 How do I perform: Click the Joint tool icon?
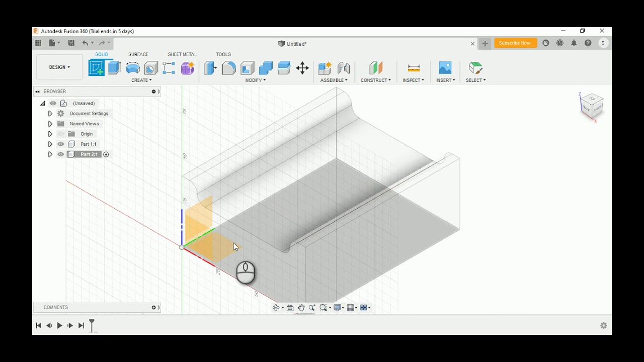(x=344, y=68)
